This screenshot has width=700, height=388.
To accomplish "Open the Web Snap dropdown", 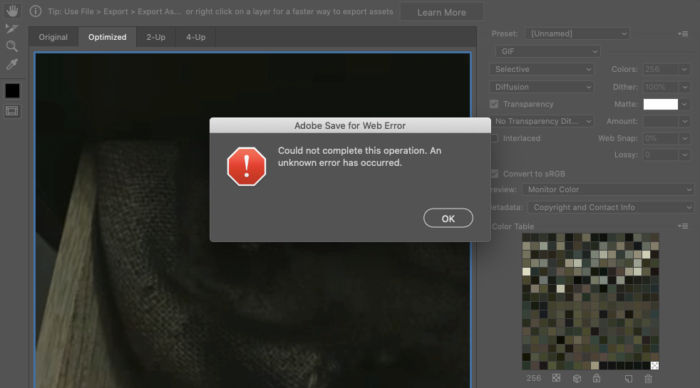I will click(684, 138).
